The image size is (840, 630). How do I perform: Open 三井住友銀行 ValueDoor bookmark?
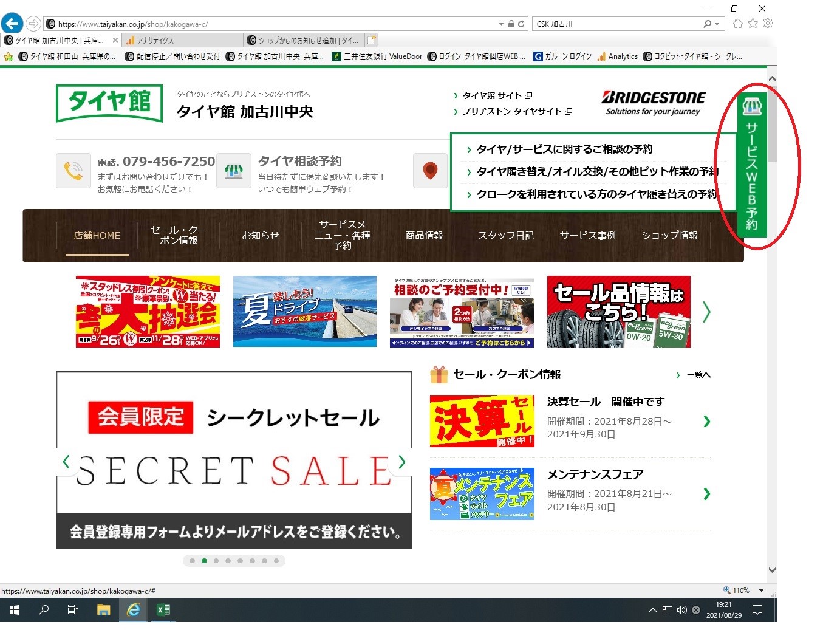tap(377, 56)
